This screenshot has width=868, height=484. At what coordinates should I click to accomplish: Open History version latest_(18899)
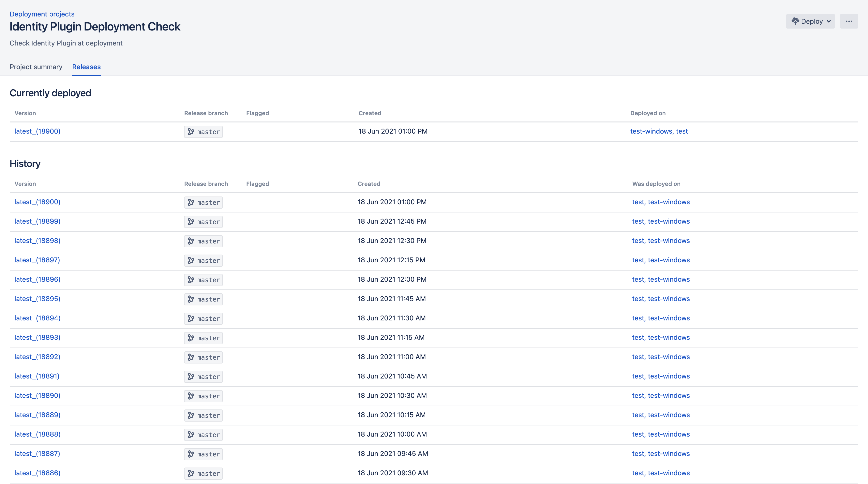(37, 221)
